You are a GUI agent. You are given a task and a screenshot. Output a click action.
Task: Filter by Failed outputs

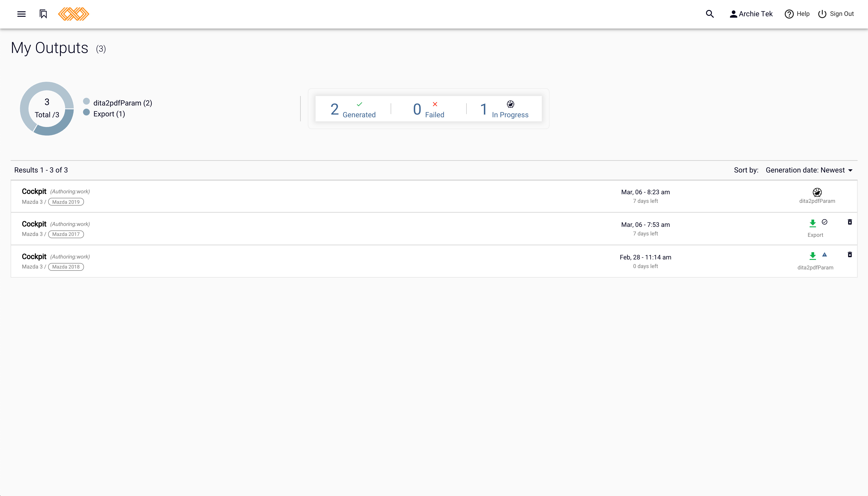(428, 109)
